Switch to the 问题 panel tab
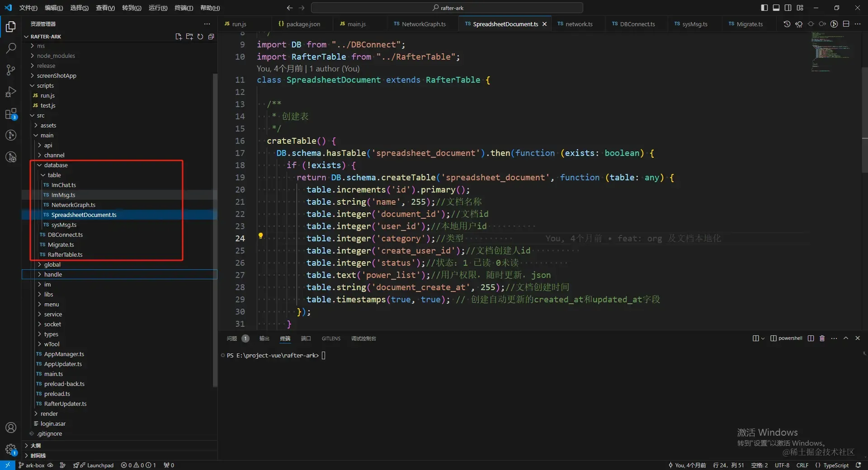The image size is (868, 470). click(237, 338)
